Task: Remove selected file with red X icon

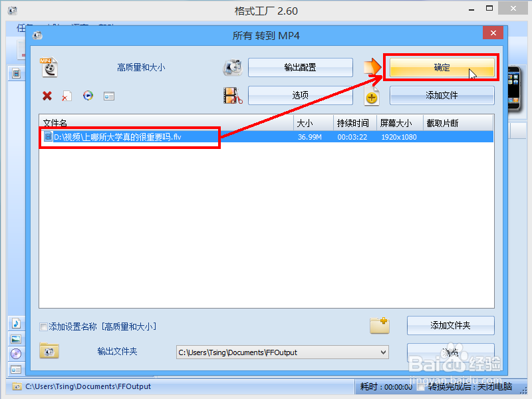Action: coord(47,96)
